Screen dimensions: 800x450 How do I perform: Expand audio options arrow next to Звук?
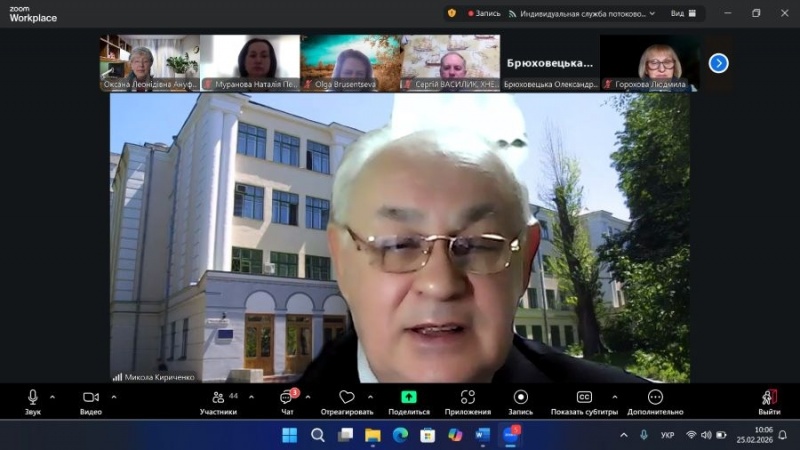point(56,397)
